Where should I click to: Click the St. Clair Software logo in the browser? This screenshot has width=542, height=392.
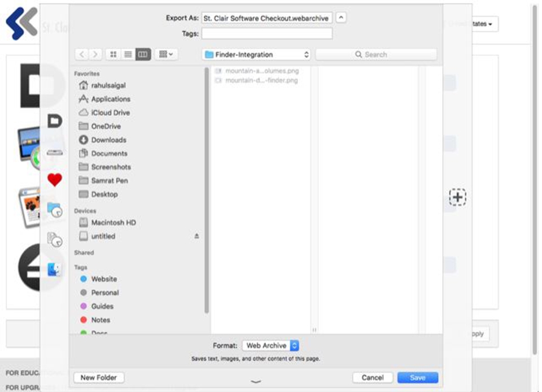pos(21,23)
